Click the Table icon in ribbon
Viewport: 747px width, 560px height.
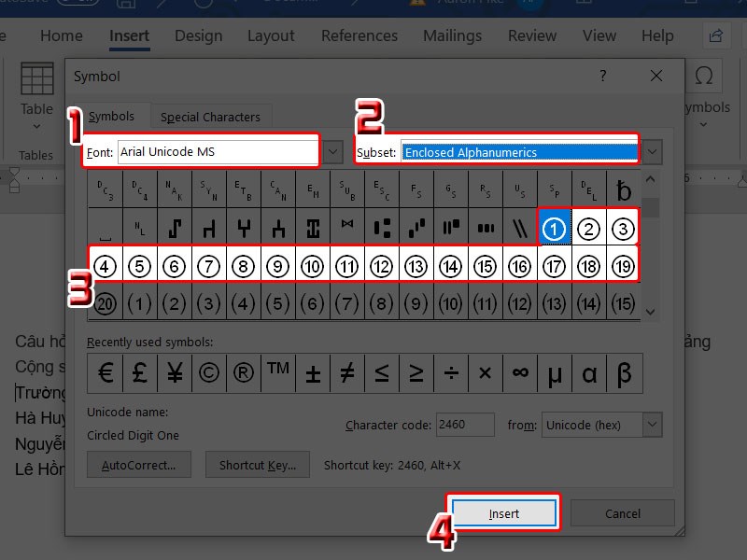click(x=36, y=89)
